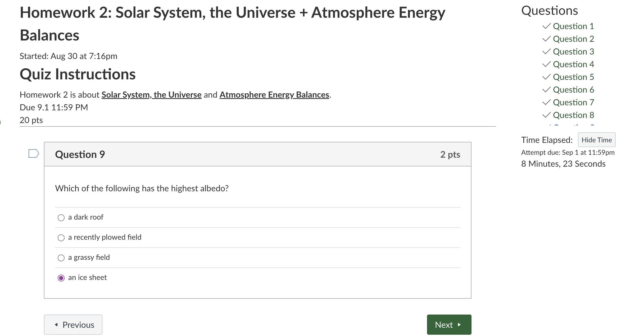Select the 'a grassy field' option
Screen dimensions: 644x336
pyautogui.click(x=61, y=258)
